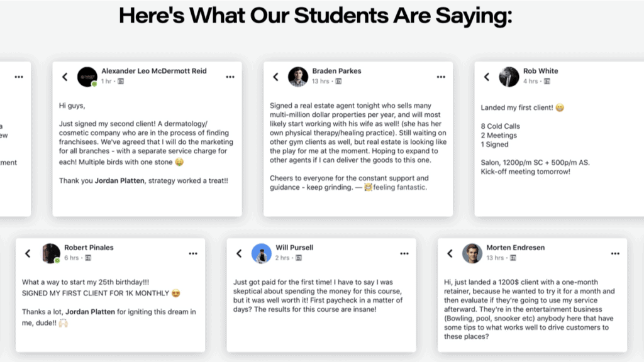The height and width of the screenshot is (362, 644).
Task: Click back arrow on Braden Parkes post
Action: 275,77
